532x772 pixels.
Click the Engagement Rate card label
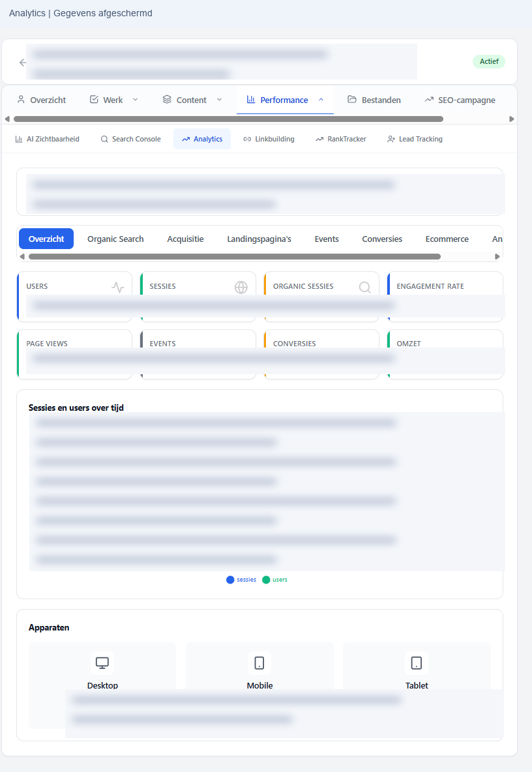click(430, 286)
